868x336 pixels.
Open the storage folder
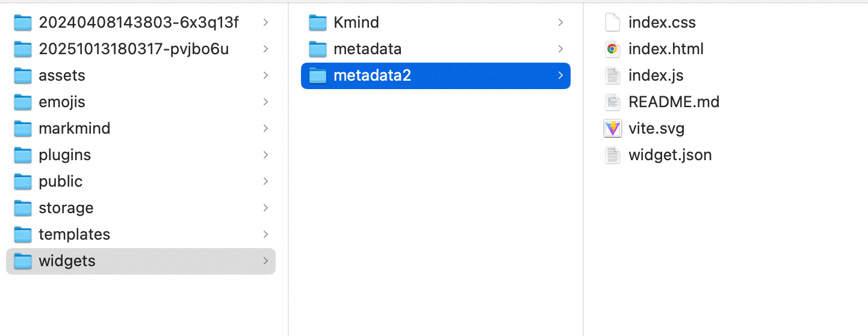click(66, 208)
